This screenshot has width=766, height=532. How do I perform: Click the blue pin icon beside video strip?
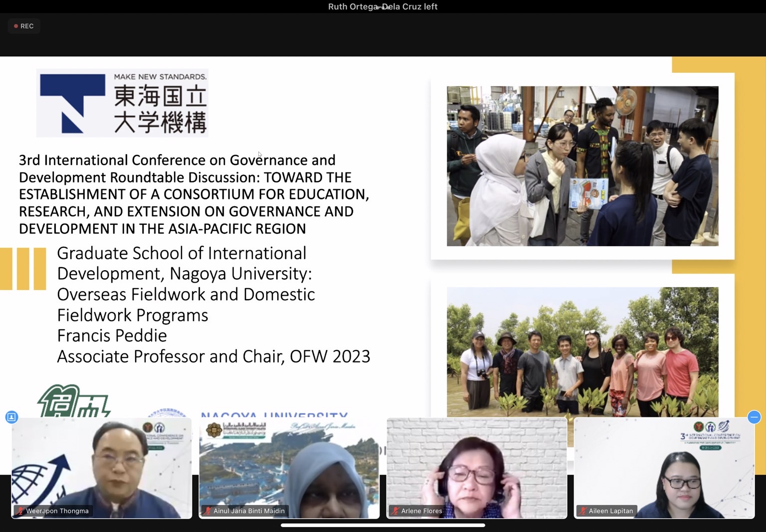pos(11,417)
